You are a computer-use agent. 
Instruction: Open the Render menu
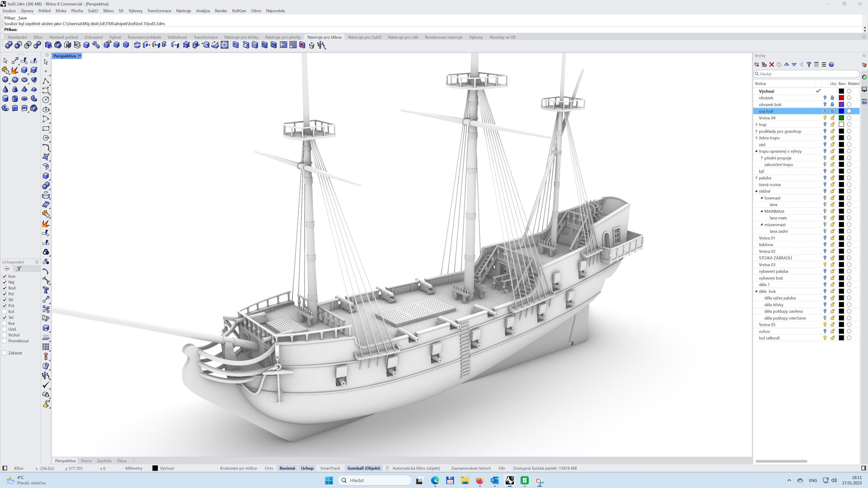(221, 11)
